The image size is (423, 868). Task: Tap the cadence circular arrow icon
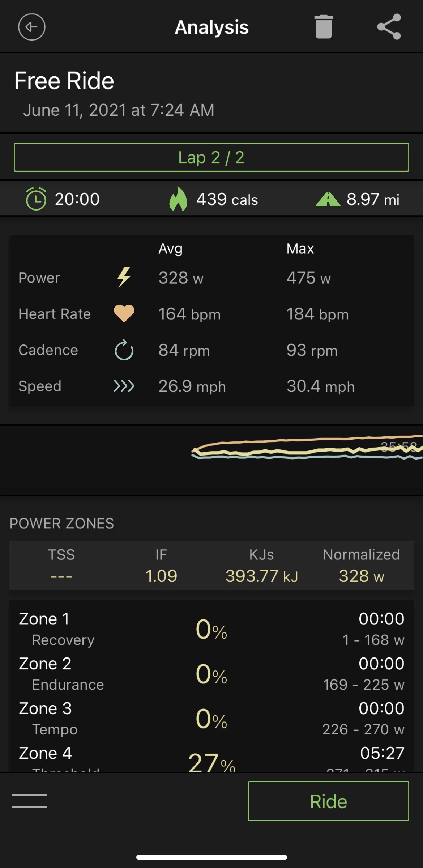click(124, 350)
